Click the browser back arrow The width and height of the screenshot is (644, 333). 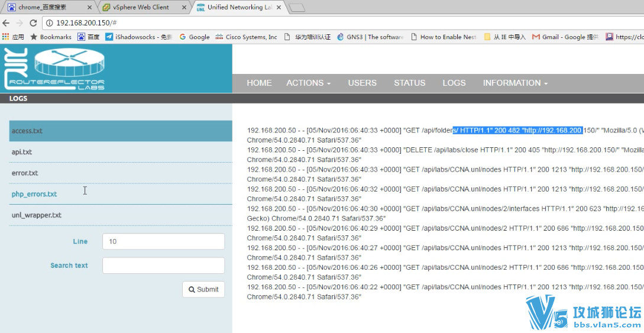(x=6, y=22)
